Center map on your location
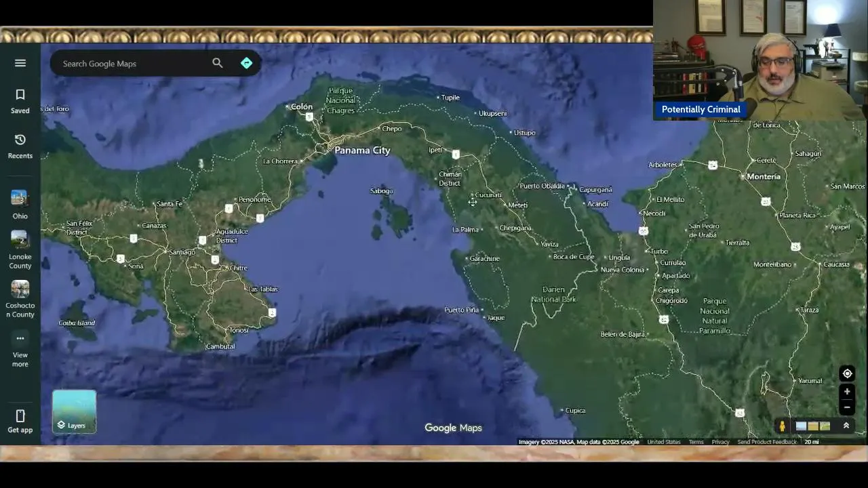 [x=847, y=373]
